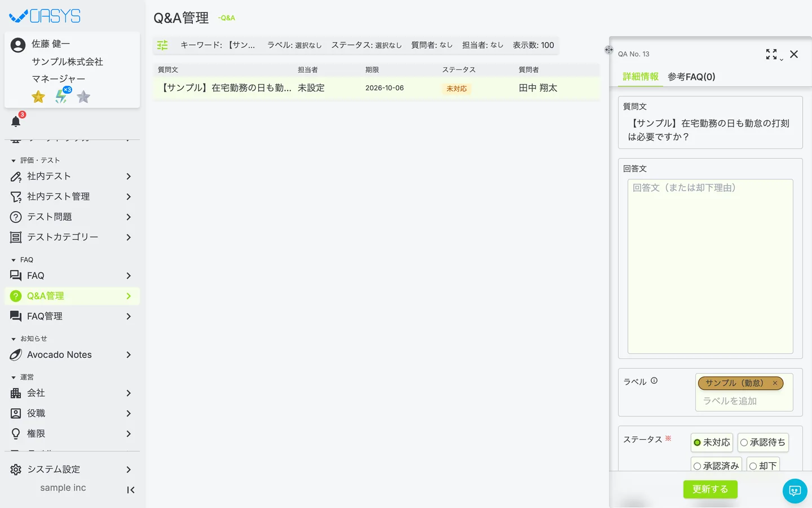The height and width of the screenshot is (508, 812).
Task: Click the 会社 building icon
Action: coord(16,393)
